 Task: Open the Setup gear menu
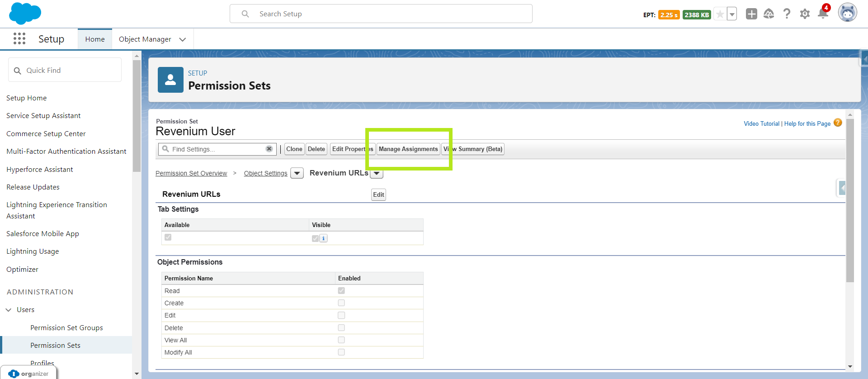click(805, 14)
